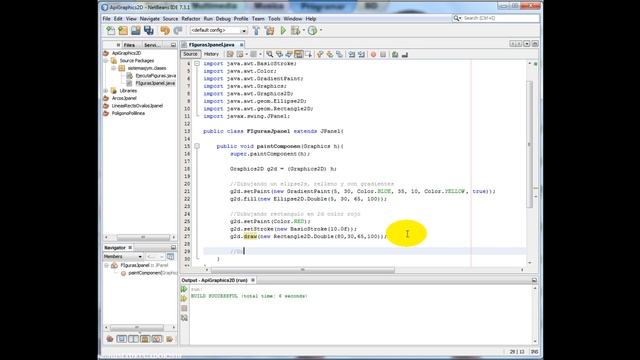Click the bottom Output sidebar settings icon
This screenshot has width=640, height=360.
point(184,318)
